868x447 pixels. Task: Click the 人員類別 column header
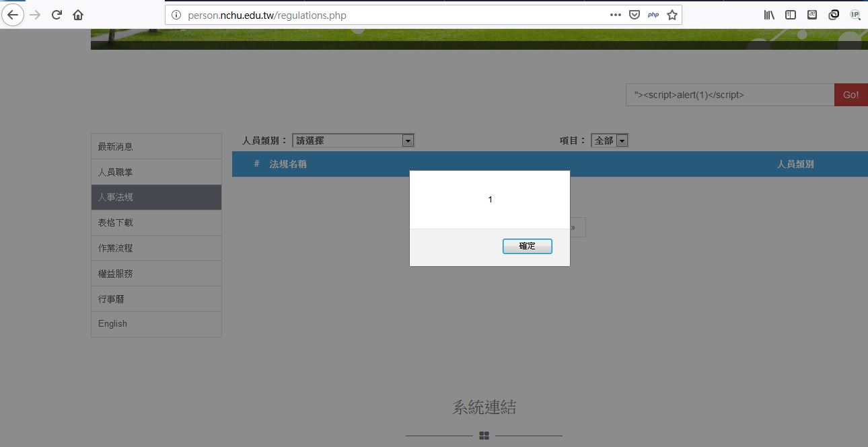point(795,164)
